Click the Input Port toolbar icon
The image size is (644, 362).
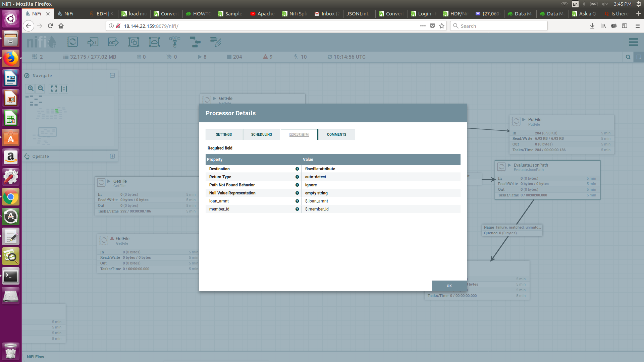tap(93, 42)
